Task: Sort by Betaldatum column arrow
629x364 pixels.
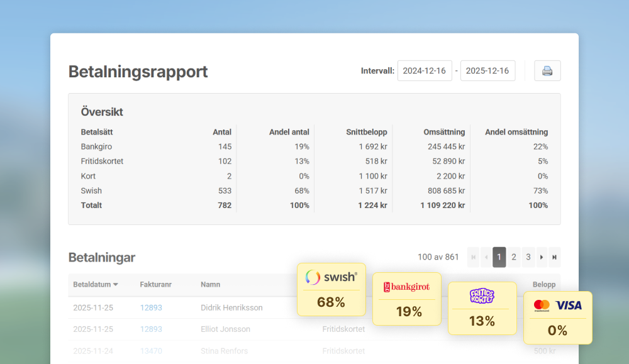Action: (116, 285)
